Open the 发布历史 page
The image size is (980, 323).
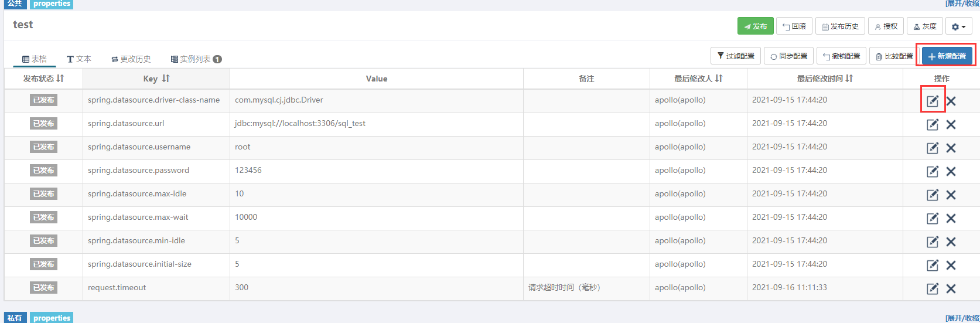click(x=840, y=26)
